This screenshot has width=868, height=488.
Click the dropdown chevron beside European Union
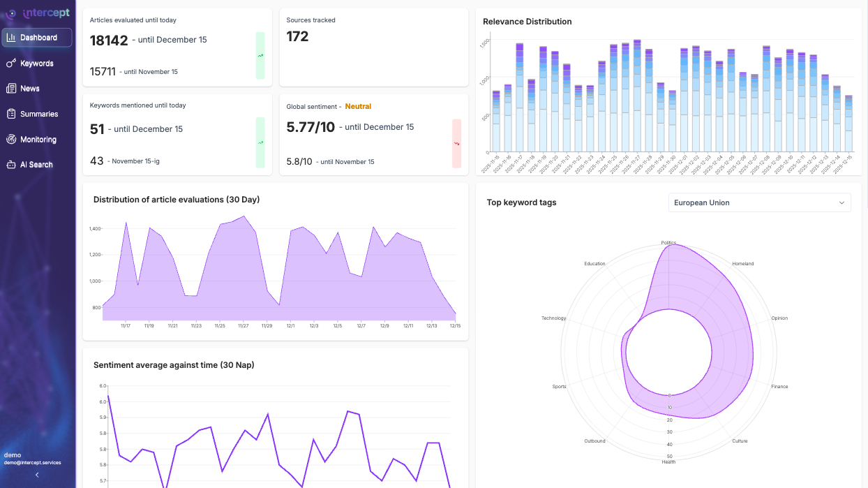[841, 203]
